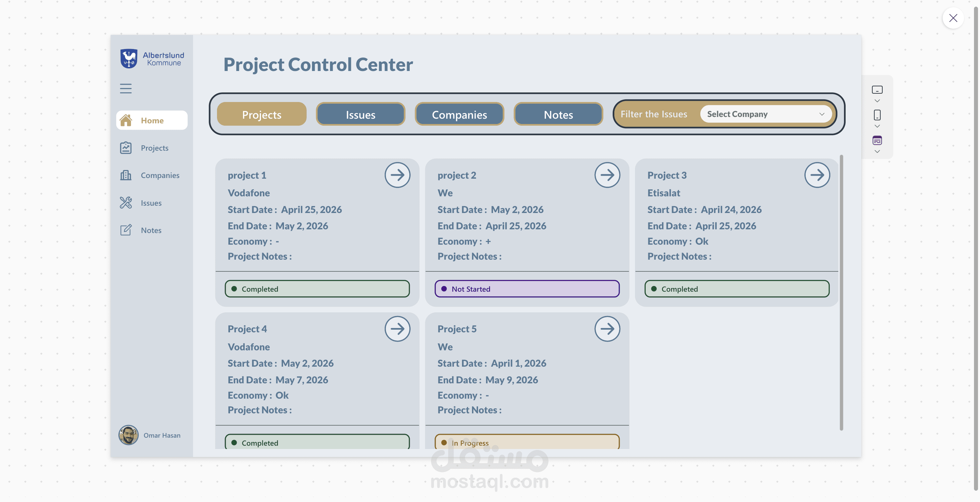The image size is (980, 502).
Task: Open Companies label in sidebar menu
Action: coord(160,175)
